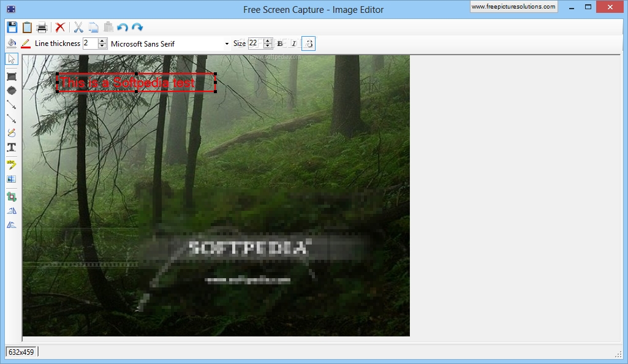Image resolution: width=628 pixels, height=364 pixels.
Task: Select the crop tool
Action: tap(12, 197)
